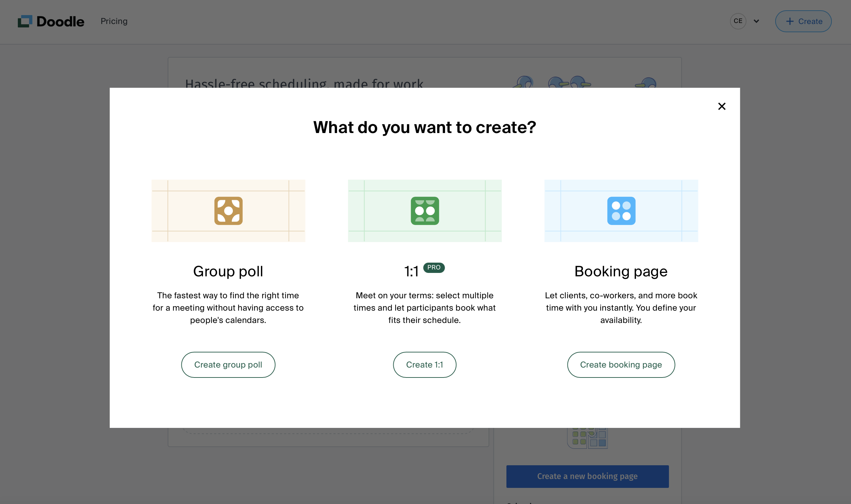
Task: Click Create a new booking page
Action: [x=587, y=476]
